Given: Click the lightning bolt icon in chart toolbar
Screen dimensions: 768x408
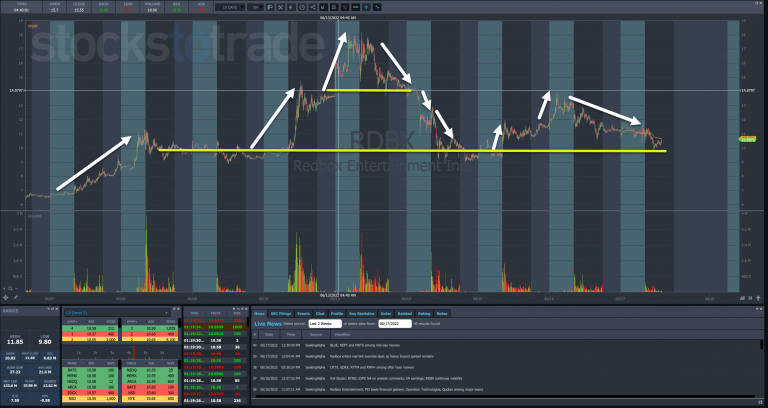Looking at the screenshot, I should (x=291, y=7).
